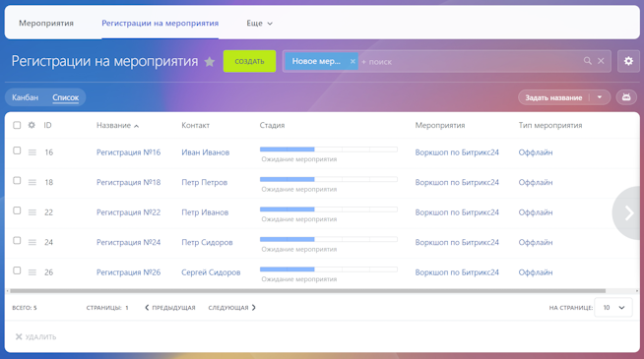644x359 pixels.
Task: Check the row with Регистрация №24
Action: [17, 240]
